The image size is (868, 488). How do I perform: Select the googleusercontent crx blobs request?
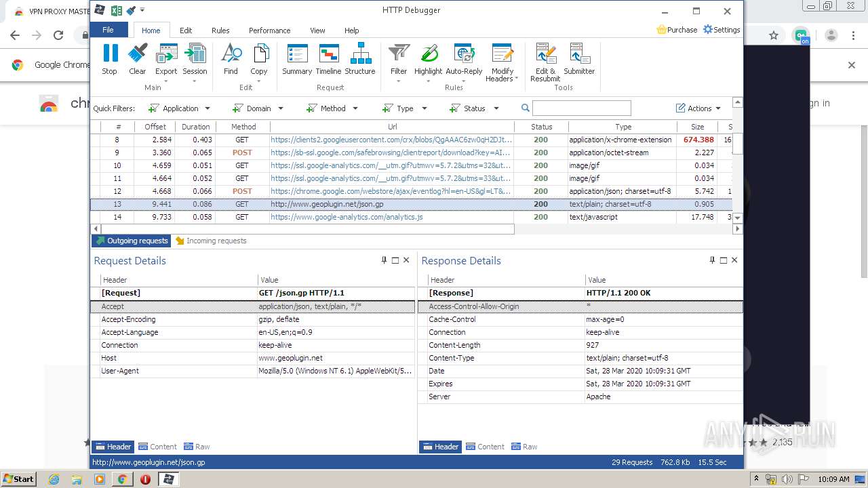point(412,140)
